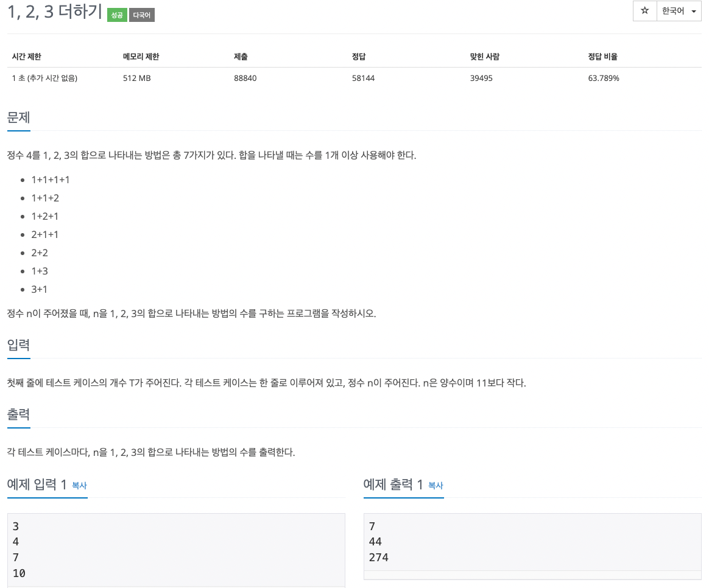The image size is (709, 588).
Task: Click the green 성공 badge
Action: coord(117,15)
